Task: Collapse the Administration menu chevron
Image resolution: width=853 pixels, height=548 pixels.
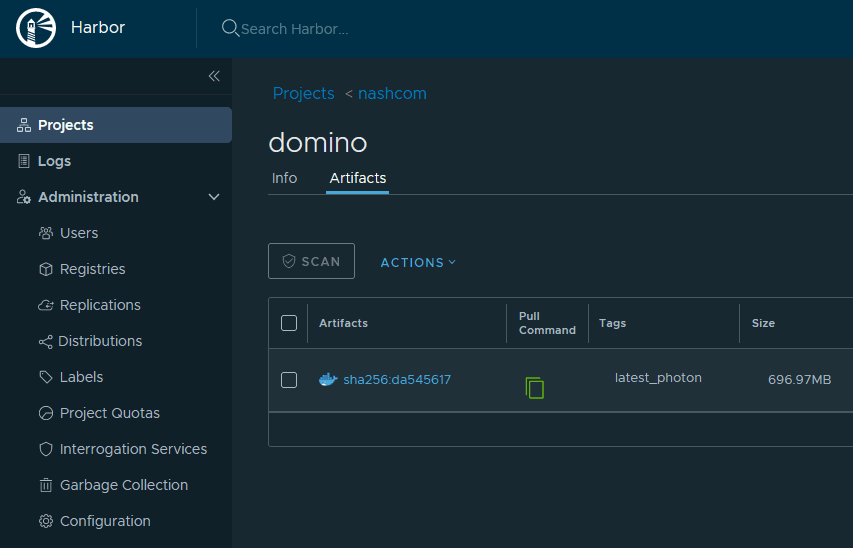Action: point(214,197)
